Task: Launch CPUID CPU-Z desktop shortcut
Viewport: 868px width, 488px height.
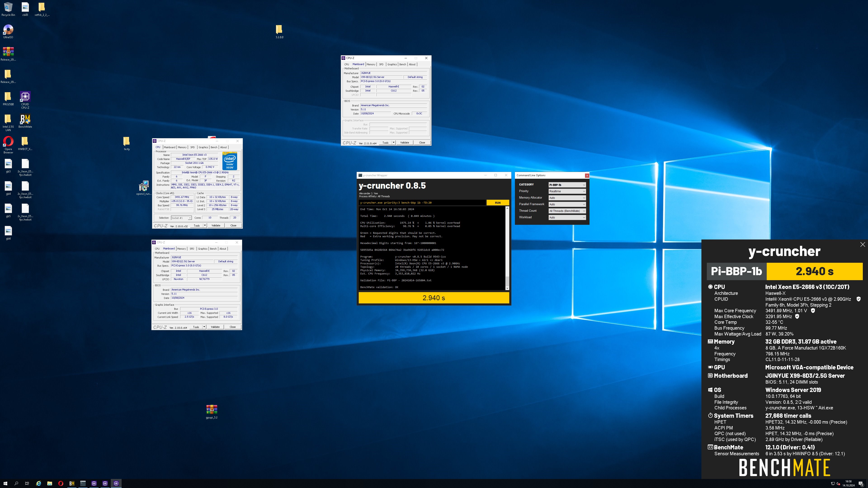Action: point(25,100)
